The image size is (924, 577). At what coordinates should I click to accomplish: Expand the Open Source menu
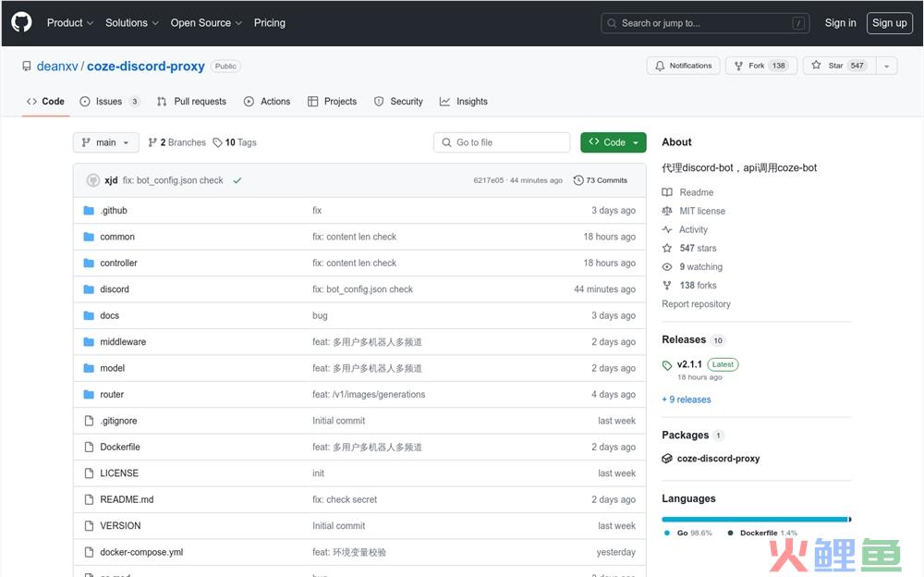click(206, 23)
